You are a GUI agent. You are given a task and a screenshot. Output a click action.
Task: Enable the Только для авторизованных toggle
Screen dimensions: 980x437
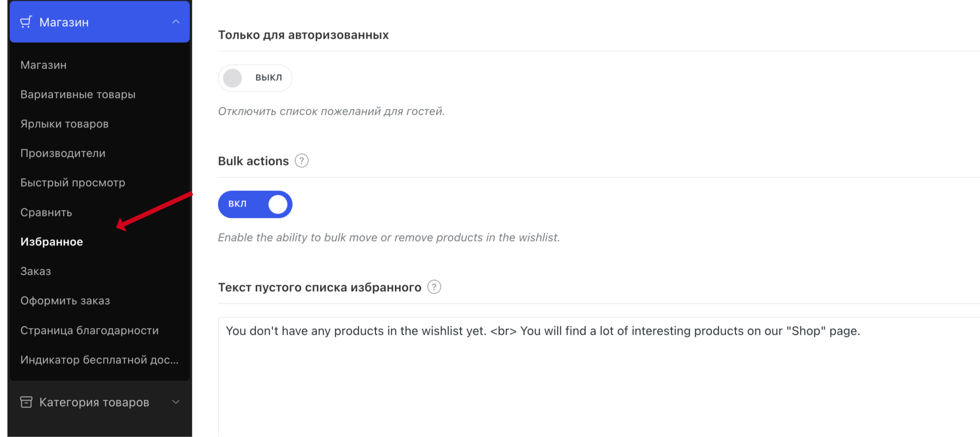(x=255, y=78)
